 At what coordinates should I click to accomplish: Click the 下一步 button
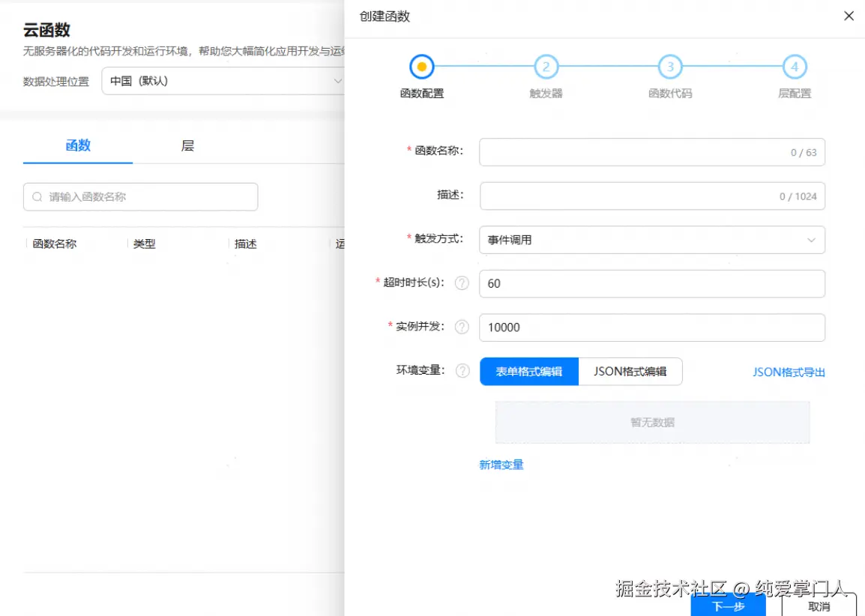(728, 606)
